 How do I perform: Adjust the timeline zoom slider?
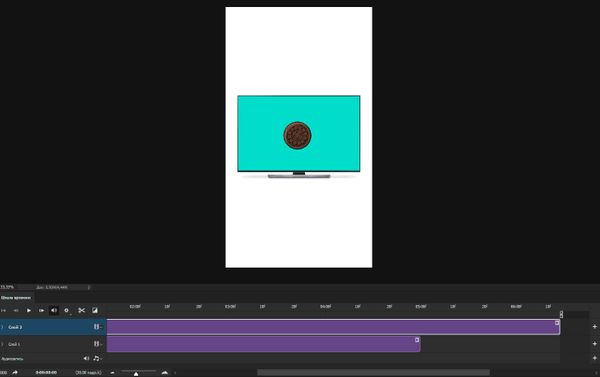click(136, 374)
